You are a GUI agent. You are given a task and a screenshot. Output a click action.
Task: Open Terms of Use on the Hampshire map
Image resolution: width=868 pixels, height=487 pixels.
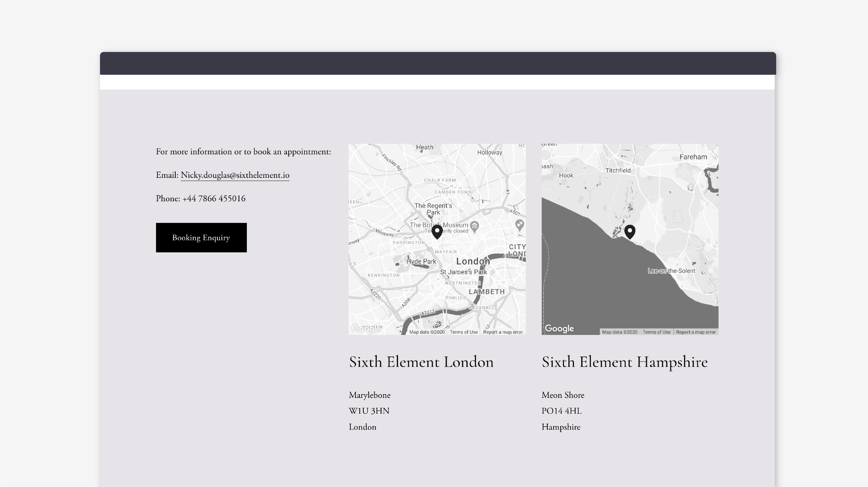(x=656, y=332)
